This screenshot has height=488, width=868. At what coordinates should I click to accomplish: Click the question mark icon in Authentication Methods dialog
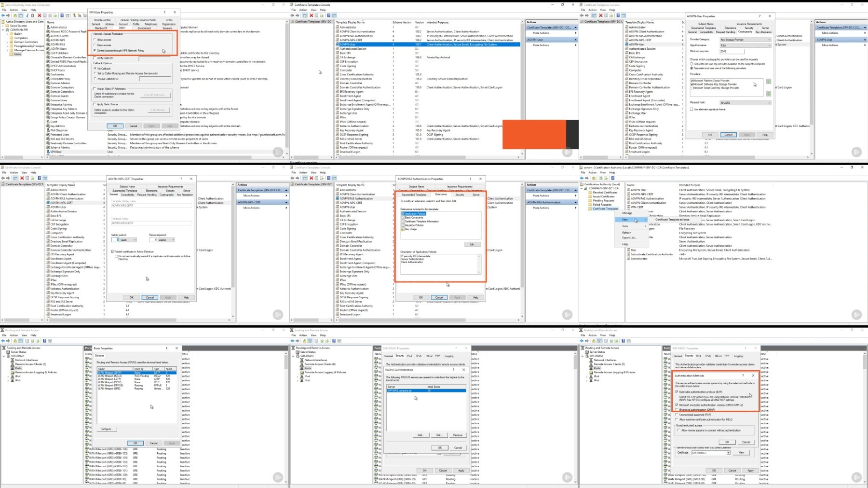point(743,375)
